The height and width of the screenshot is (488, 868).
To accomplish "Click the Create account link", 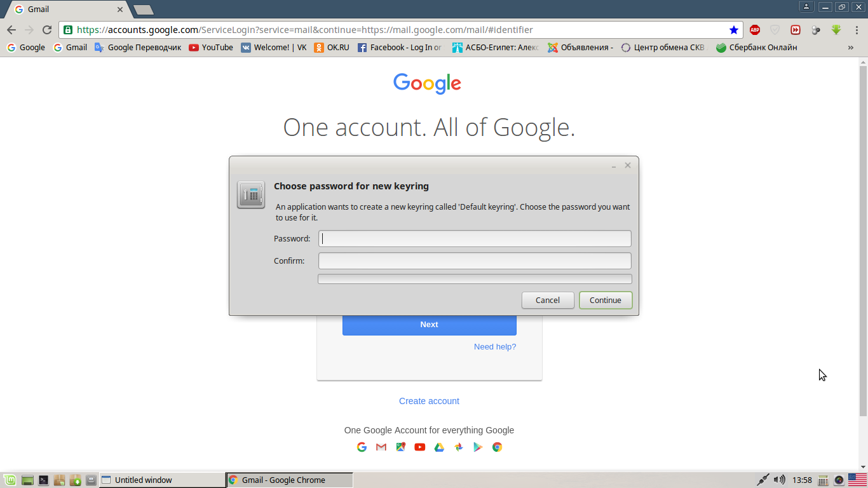I will click(x=429, y=401).
